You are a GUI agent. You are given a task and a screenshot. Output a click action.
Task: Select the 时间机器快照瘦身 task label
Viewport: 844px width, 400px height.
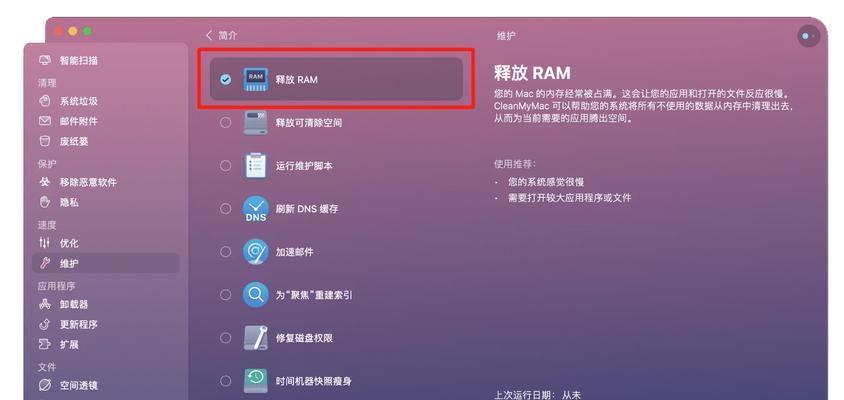[x=314, y=381]
